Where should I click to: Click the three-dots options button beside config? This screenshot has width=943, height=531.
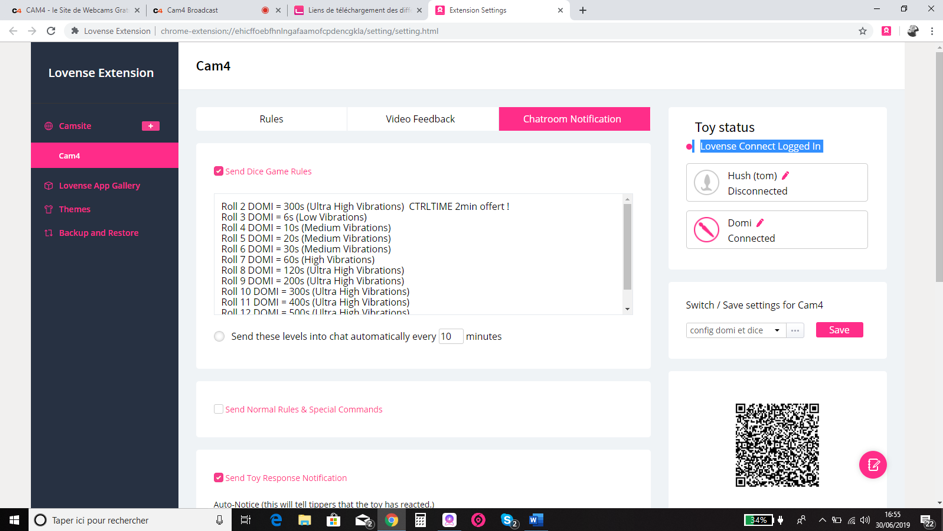click(x=795, y=330)
